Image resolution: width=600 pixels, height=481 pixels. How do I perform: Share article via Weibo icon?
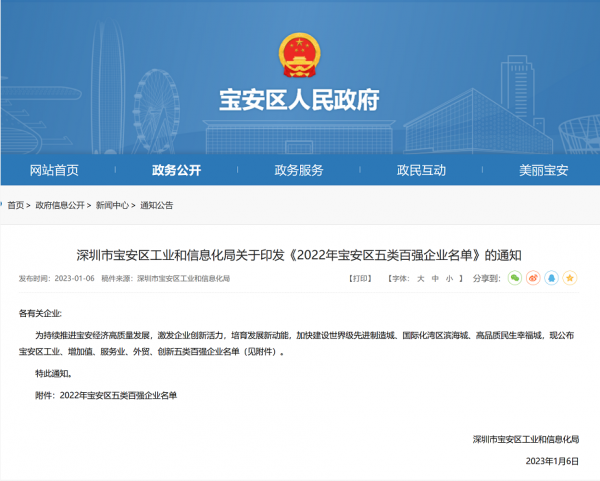(533, 278)
